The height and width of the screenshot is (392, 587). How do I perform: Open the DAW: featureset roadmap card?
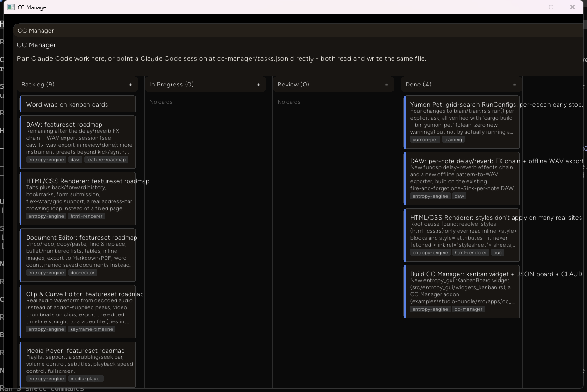tap(78, 142)
